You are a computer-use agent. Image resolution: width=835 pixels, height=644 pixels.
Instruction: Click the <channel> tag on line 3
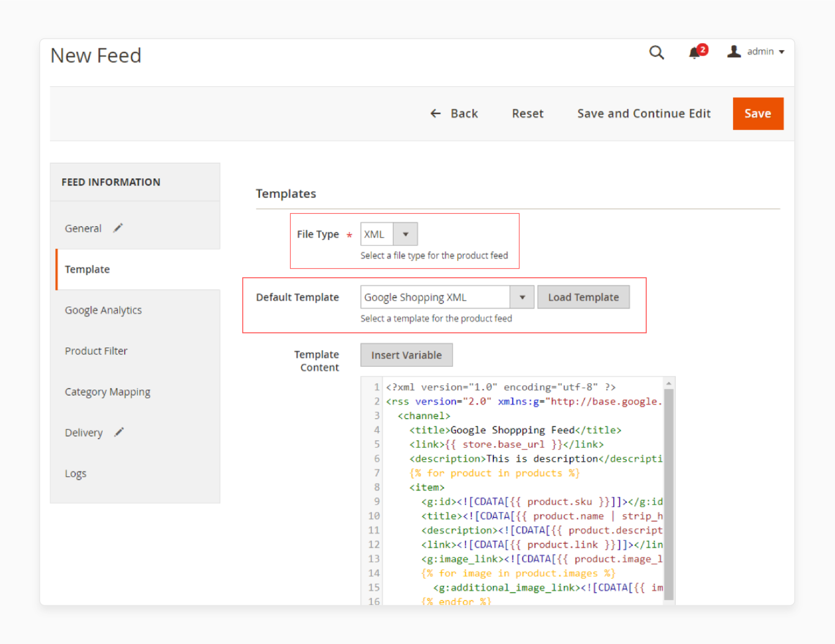424,416
